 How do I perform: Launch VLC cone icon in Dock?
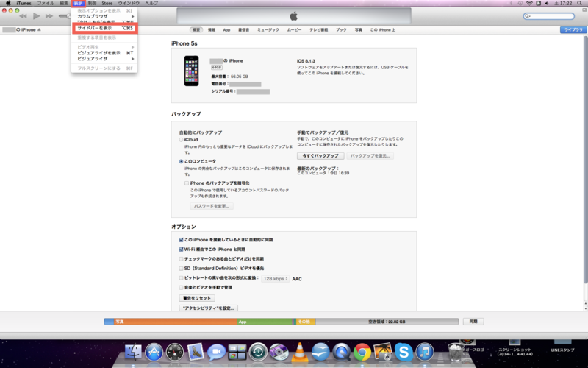[300, 353]
